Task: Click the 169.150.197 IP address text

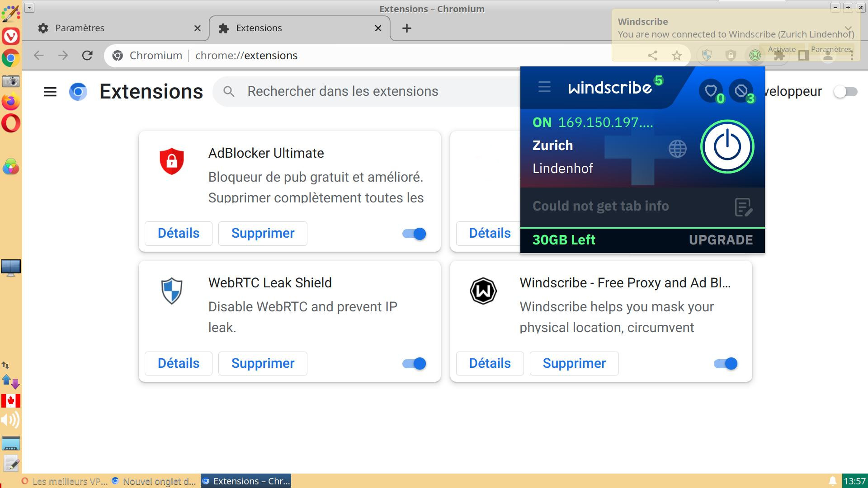Action: click(x=605, y=122)
